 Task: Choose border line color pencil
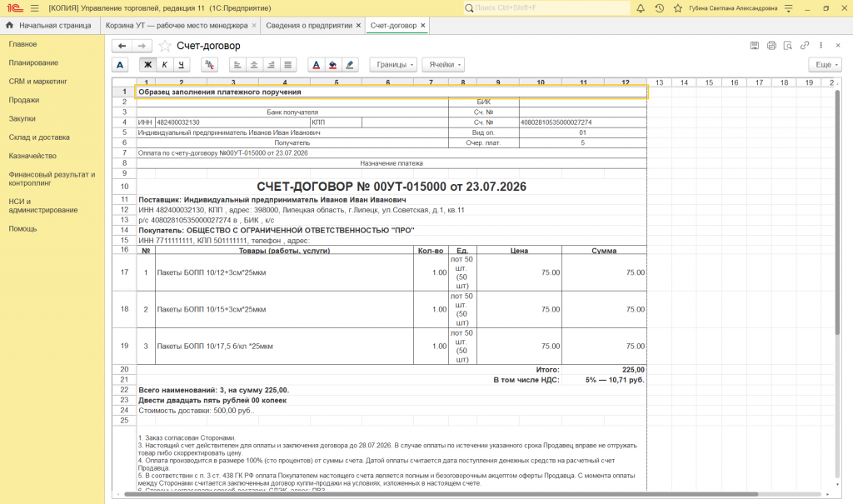click(x=350, y=65)
